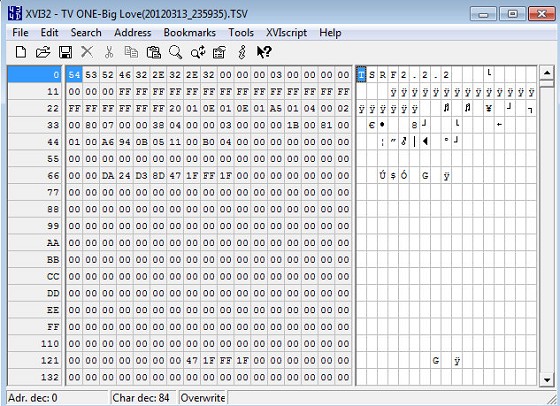The image size is (560, 406).
Task: Click address label 0 in offset column
Action: click(x=35, y=75)
